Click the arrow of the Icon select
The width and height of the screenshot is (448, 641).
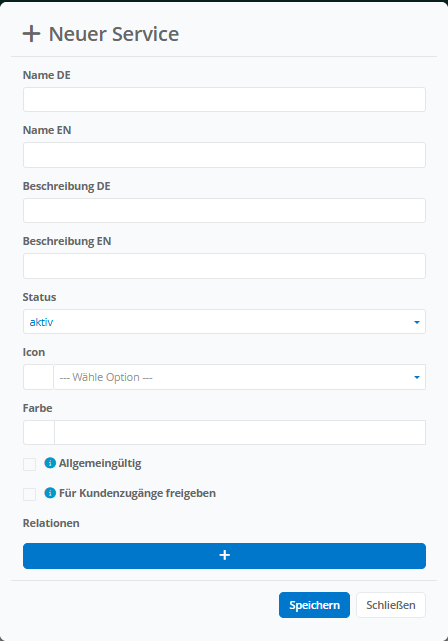(x=417, y=377)
